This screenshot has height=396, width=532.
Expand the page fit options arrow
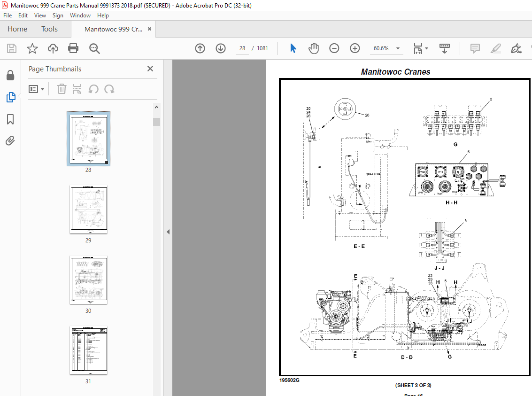pyautogui.click(x=426, y=48)
